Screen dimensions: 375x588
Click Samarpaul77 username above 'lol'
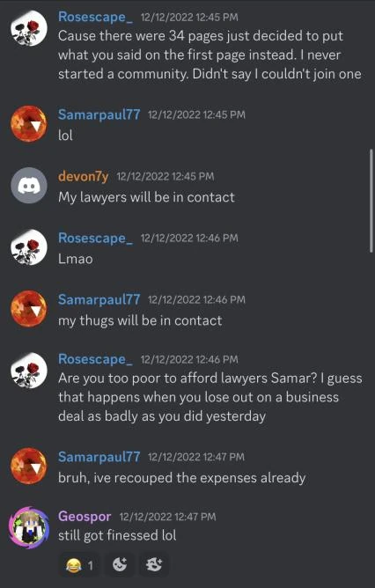click(99, 114)
